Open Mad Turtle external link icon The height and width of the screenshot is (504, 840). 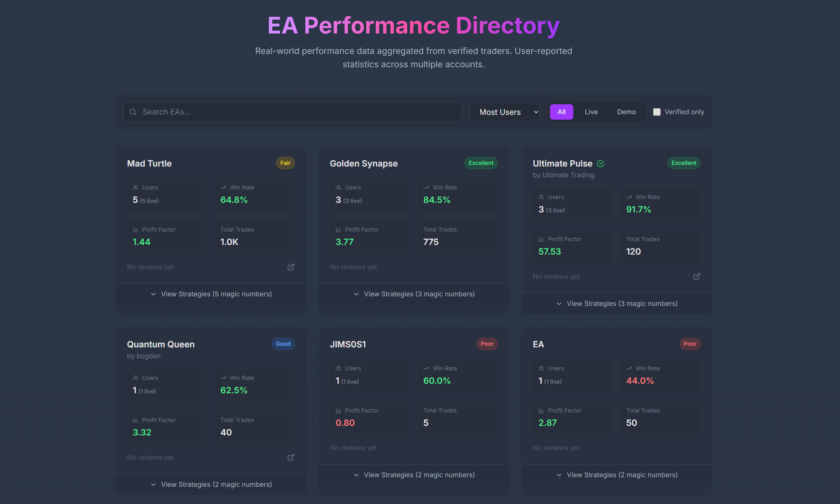tap(291, 267)
